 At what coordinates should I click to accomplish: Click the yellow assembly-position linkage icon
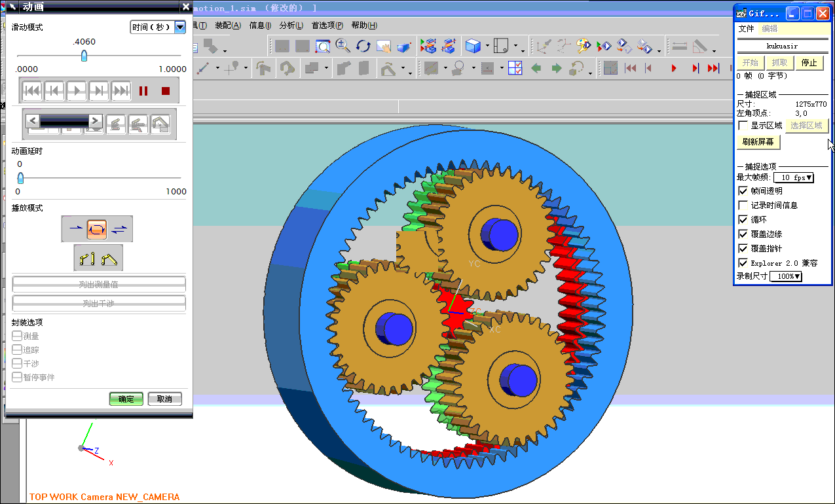click(109, 259)
